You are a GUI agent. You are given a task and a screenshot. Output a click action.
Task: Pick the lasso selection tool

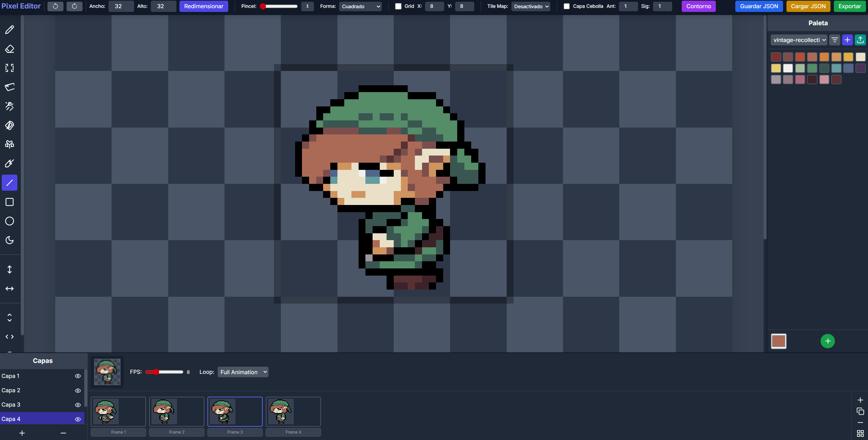tap(10, 87)
